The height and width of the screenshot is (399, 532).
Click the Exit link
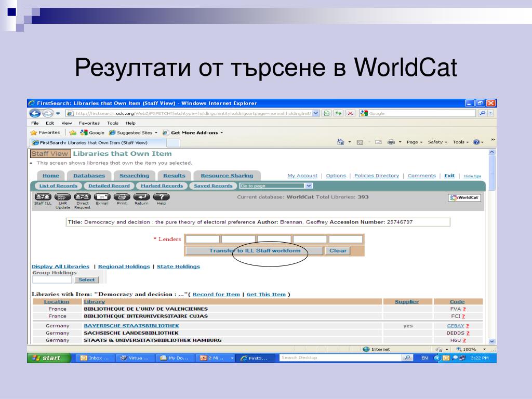449,176
